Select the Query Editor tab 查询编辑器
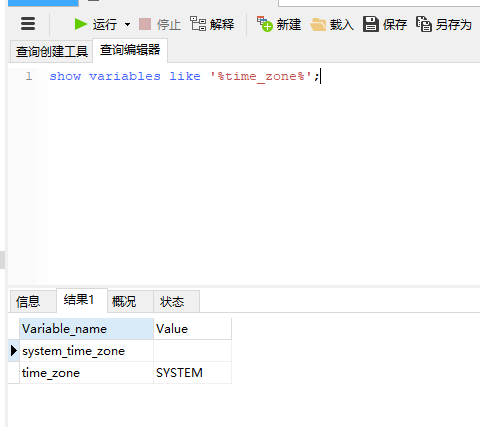Viewport: 480px width, 427px height. pos(130,50)
